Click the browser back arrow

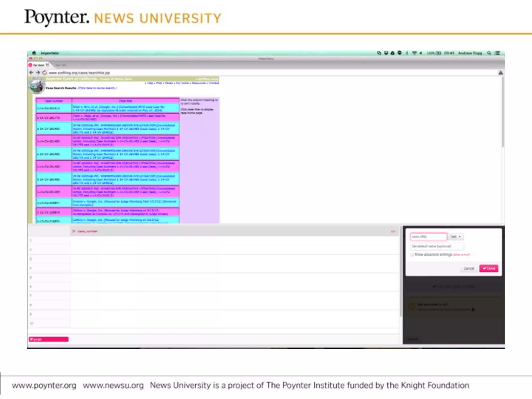[x=31, y=72]
